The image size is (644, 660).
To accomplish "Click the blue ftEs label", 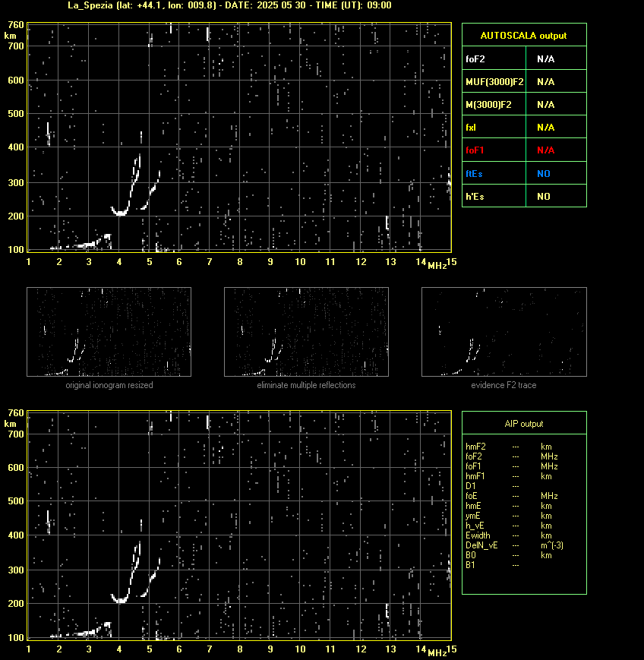I will [x=474, y=173].
